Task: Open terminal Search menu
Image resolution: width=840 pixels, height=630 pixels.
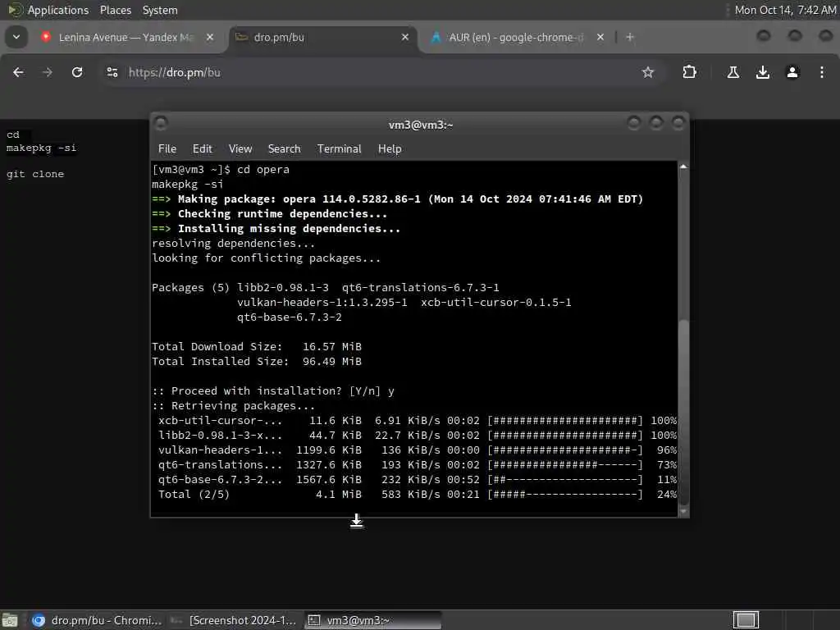Action: (284, 149)
